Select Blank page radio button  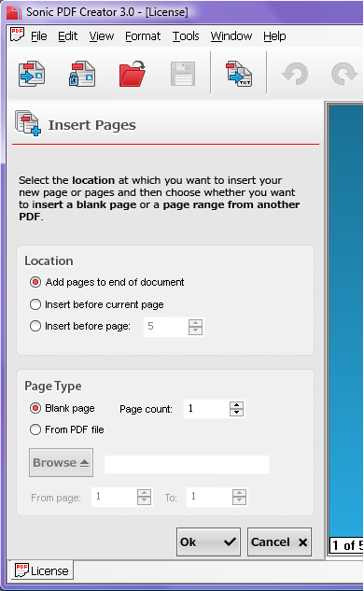35,408
